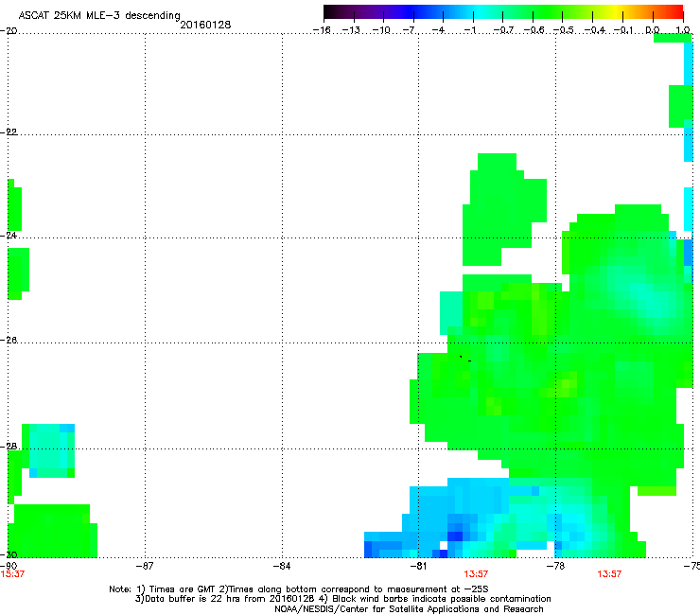Click the -78 longitude axis label
The height and width of the screenshot is (615, 700).
(555, 566)
